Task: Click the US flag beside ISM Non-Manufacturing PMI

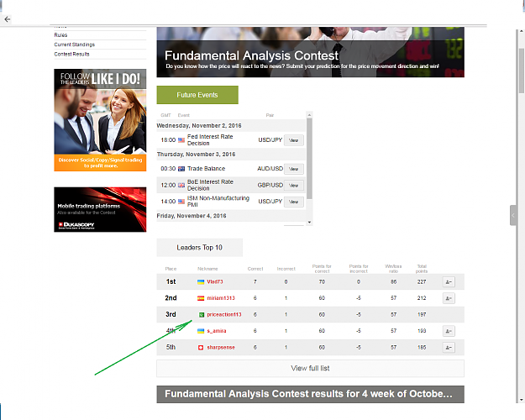Action: [181, 202]
